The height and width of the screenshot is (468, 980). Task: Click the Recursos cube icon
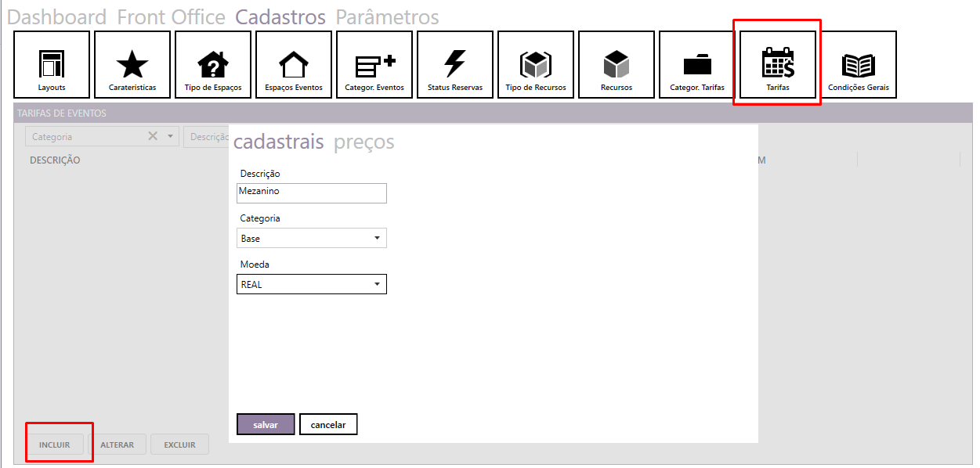pyautogui.click(x=617, y=65)
